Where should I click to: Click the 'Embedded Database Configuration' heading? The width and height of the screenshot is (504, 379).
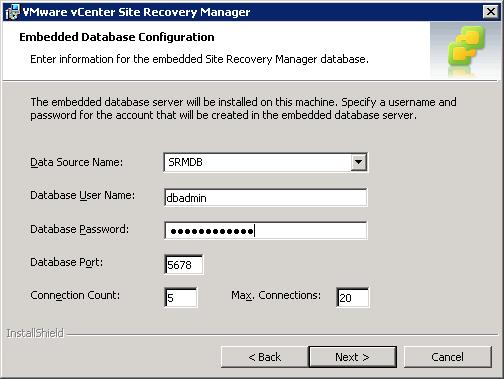pos(117,37)
